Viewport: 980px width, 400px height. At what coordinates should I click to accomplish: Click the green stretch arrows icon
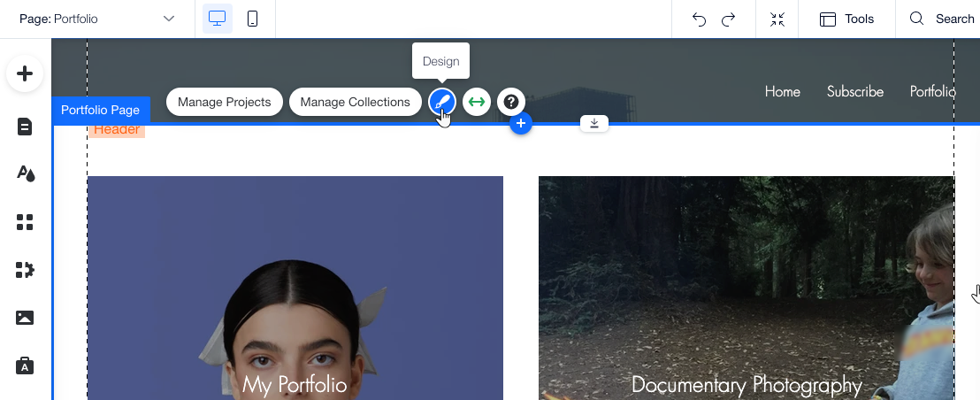(x=476, y=102)
